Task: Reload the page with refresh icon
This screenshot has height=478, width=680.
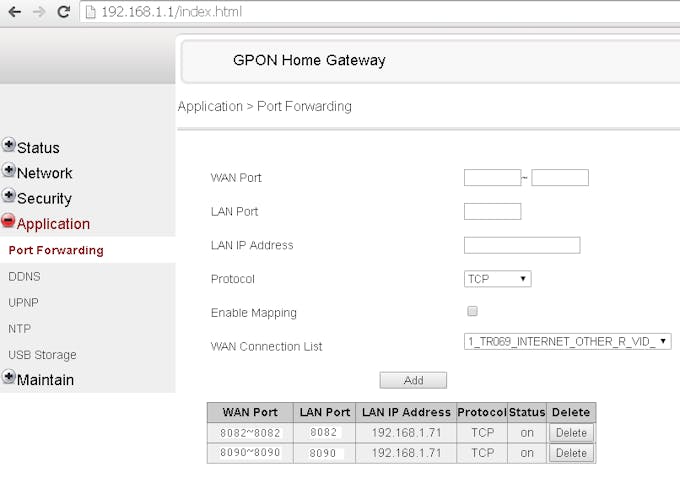Action: click(x=64, y=12)
